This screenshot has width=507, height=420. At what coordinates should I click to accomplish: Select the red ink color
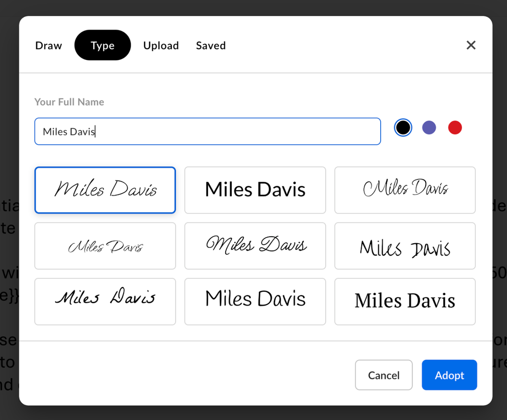(455, 128)
